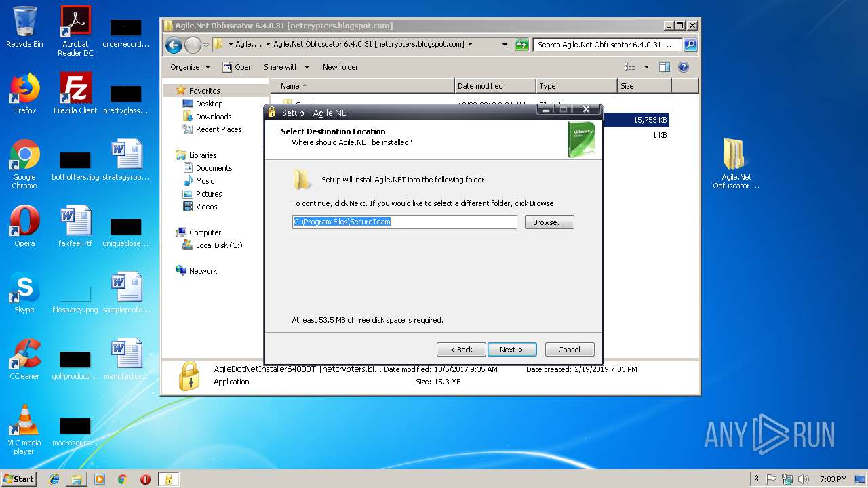Open Documents library
868x488 pixels.
pos(214,168)
